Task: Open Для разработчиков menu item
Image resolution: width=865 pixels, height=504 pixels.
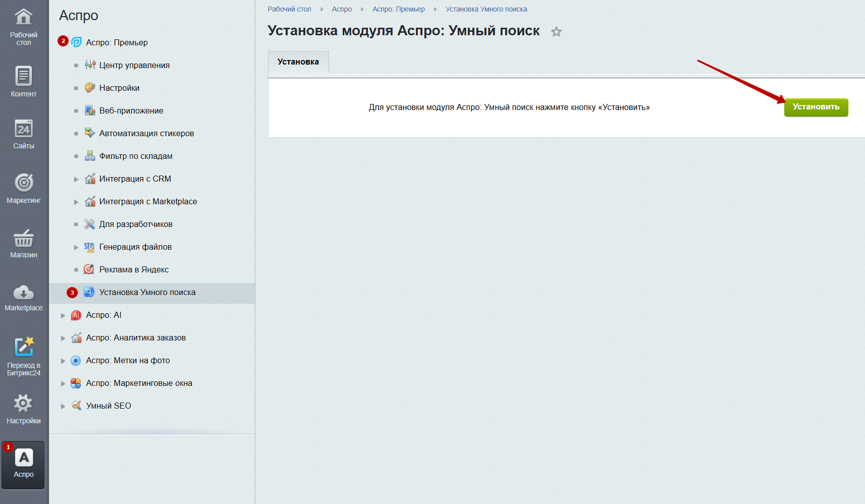Action: tap(136, 224)
